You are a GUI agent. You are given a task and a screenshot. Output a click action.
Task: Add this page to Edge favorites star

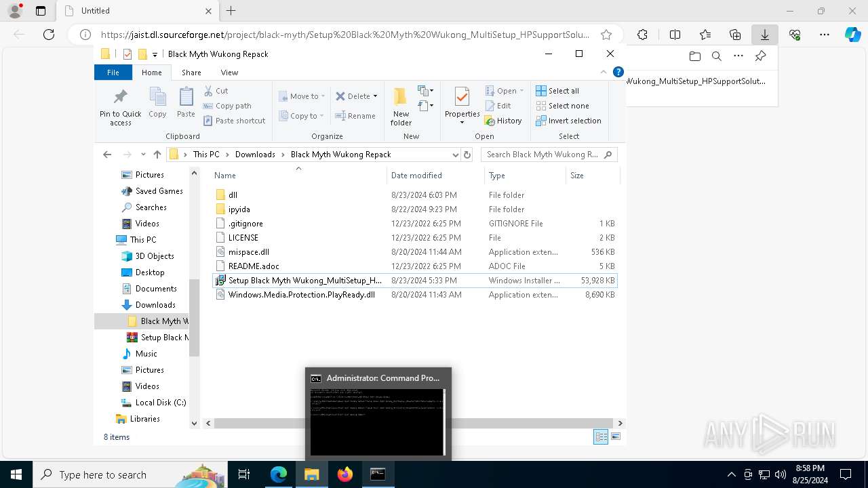click(x=606, y=35)
